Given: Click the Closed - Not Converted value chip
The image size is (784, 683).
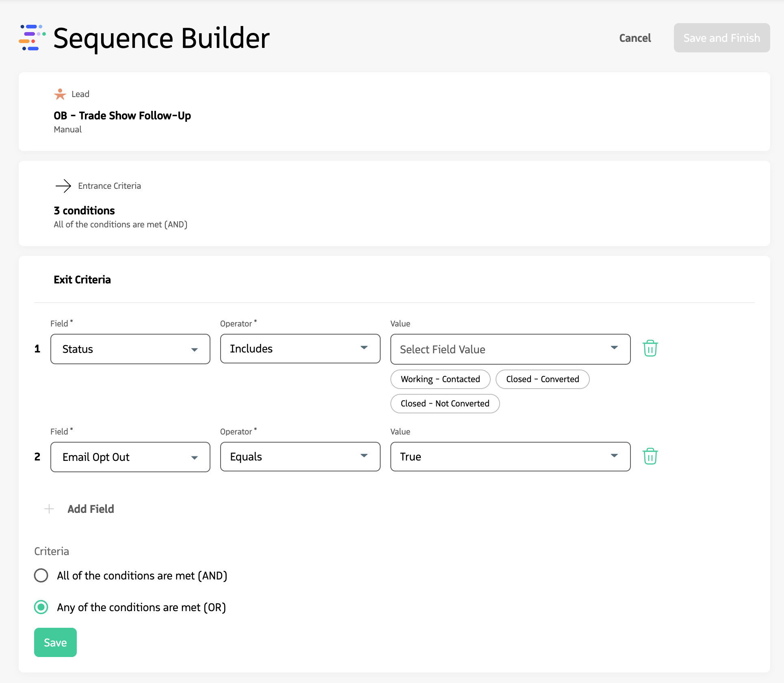Looking at the screenshot, I should pyautogui.click(x=445, y=403).
